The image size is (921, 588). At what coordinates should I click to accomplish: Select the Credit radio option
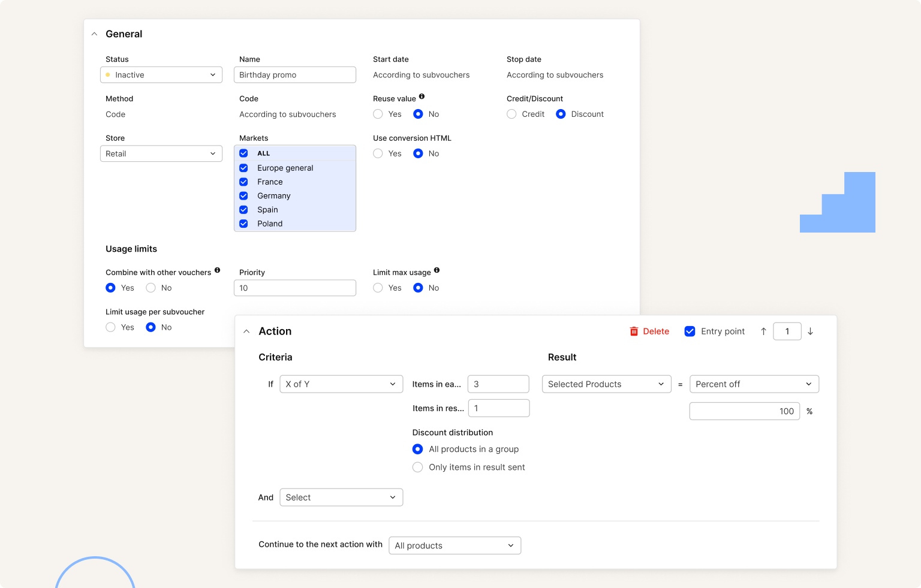[x=511, y=114]
